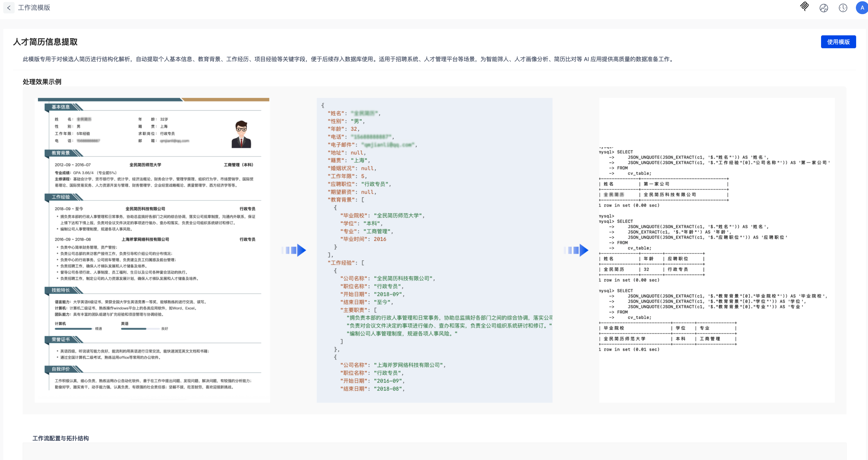Open the globe language icon
Screen dimensions: 868x460
pos(824,8)
